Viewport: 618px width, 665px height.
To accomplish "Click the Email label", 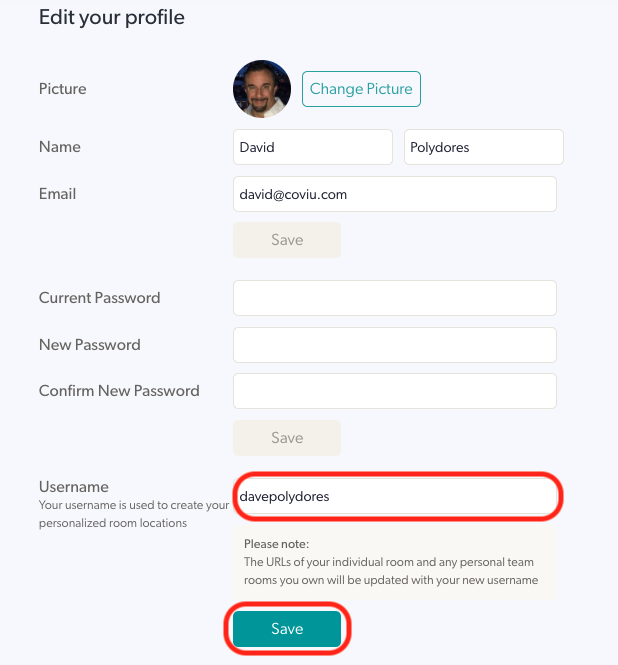I will (x=57, y=194).
